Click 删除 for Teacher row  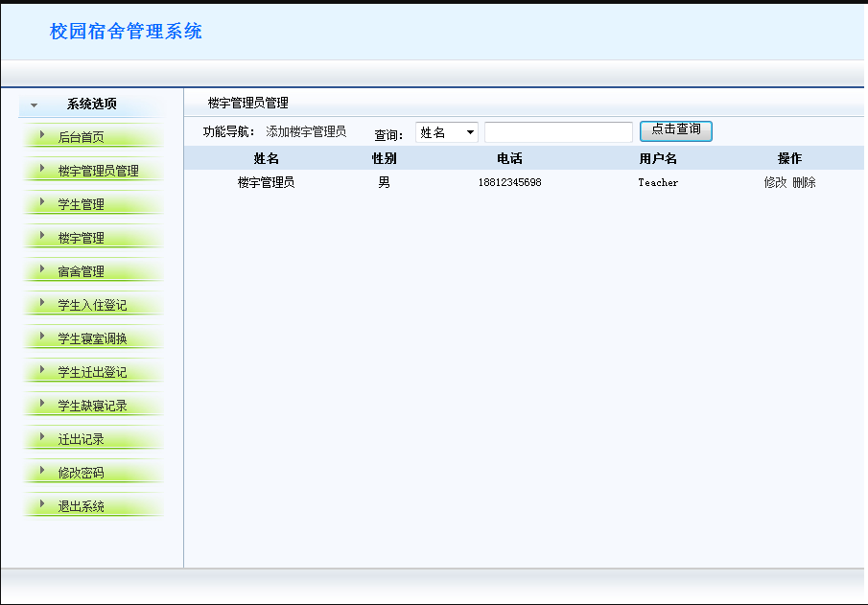[x=804, y=182]
